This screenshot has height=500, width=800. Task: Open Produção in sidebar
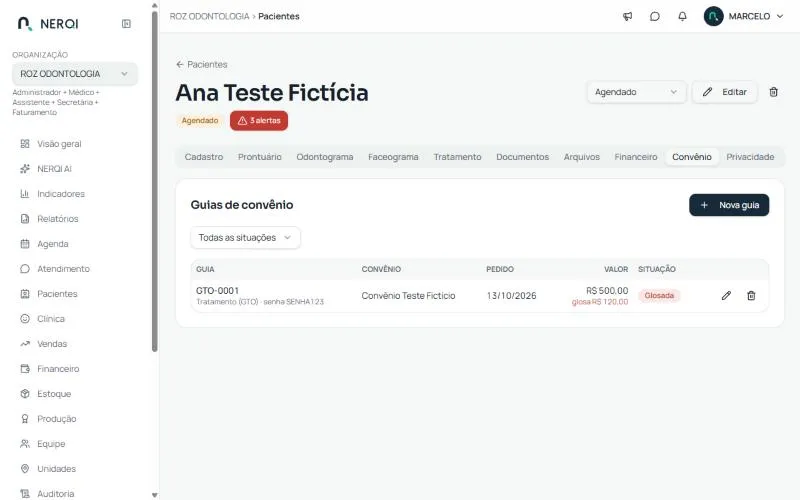(48, 419)
